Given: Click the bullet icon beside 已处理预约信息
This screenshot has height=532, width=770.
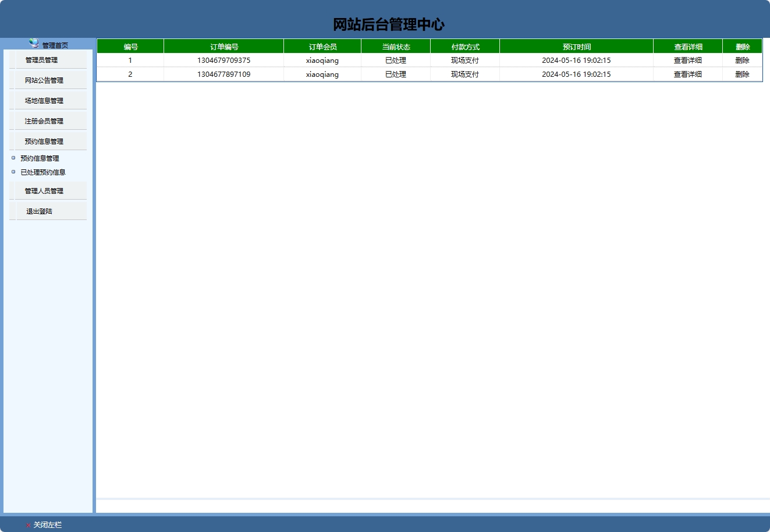Looking at the screenshot, I should (x=13, y=172).
